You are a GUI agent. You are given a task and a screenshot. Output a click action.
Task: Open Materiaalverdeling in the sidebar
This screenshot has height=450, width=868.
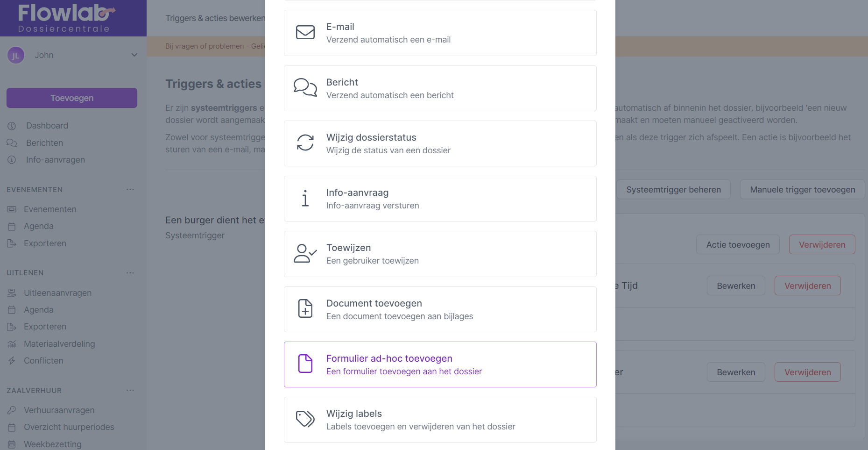coord(59,344)
